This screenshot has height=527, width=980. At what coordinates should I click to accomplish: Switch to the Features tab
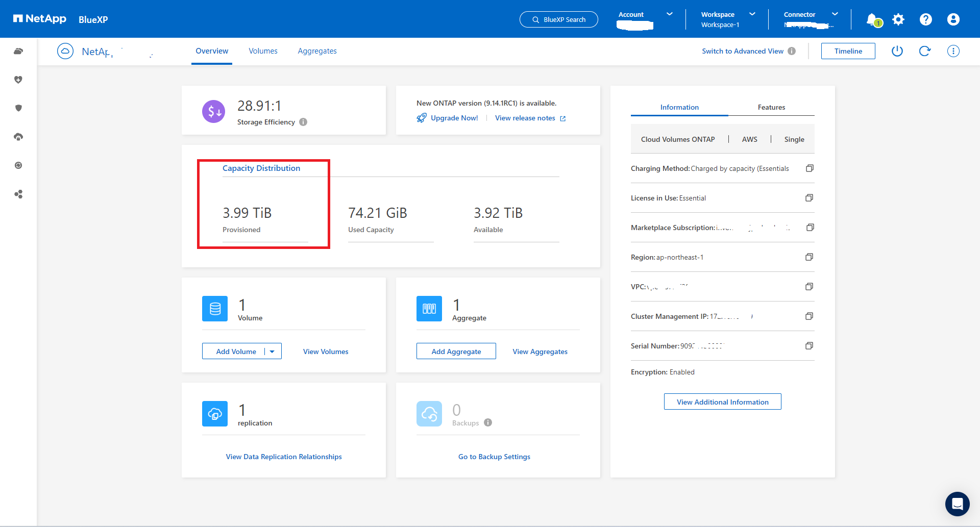coord(771,107)
